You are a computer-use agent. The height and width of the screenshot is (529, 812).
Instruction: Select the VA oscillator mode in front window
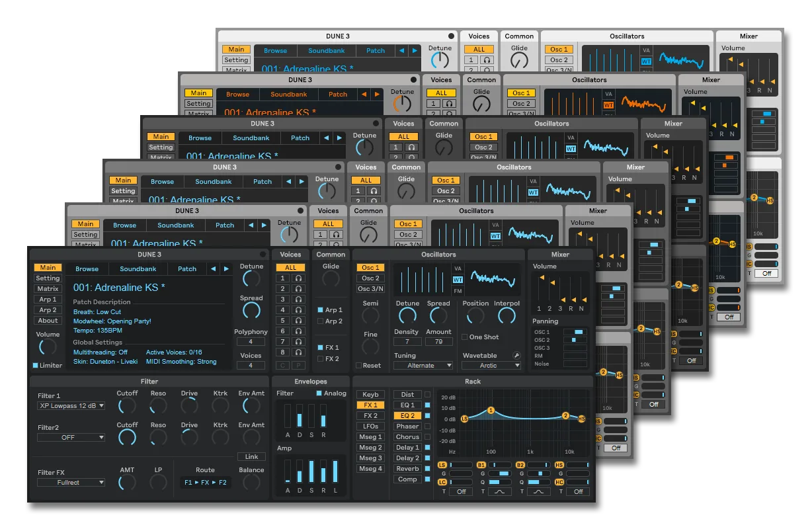point(458,268)
